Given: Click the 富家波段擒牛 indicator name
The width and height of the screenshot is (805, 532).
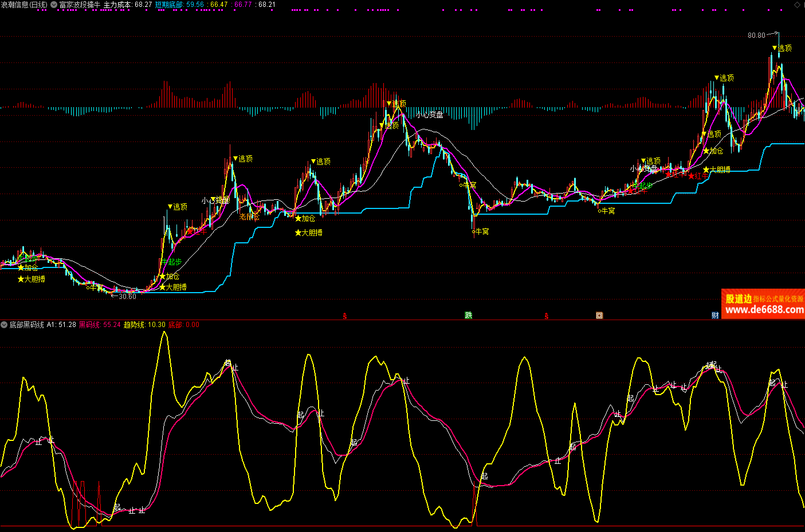Looking at the screenshot, I should coord(80,5).
